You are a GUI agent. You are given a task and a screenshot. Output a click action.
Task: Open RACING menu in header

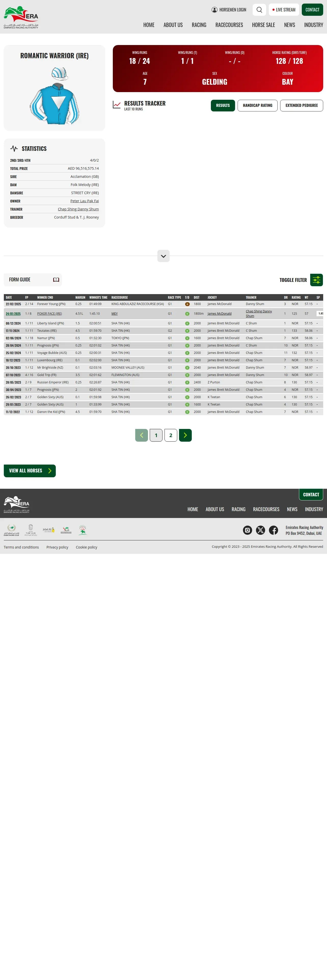(199, 25)
